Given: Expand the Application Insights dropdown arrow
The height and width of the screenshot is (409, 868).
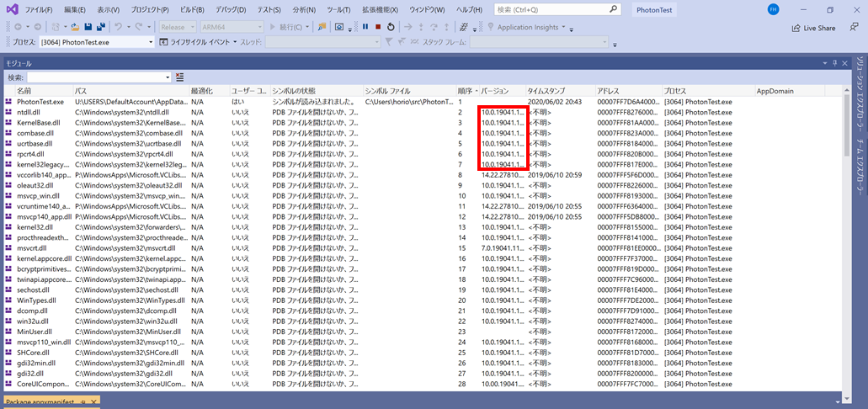Looking at the screenshot, I should tap(563, 27).
